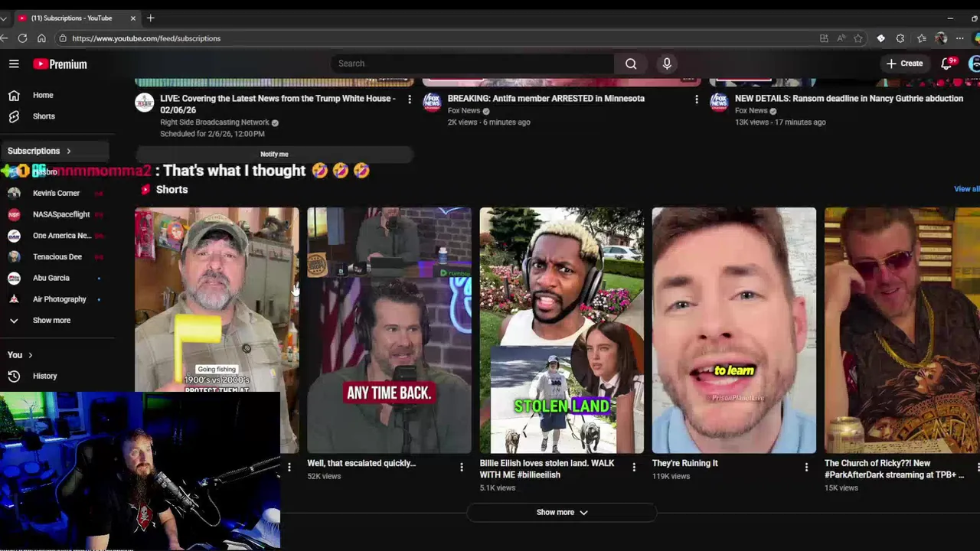Bookmark page with star icon

(x=858, y=38)
